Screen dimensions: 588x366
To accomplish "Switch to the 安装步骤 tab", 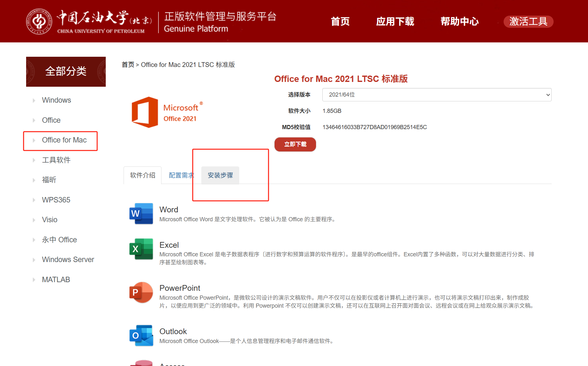I will [x=220, y=175].
